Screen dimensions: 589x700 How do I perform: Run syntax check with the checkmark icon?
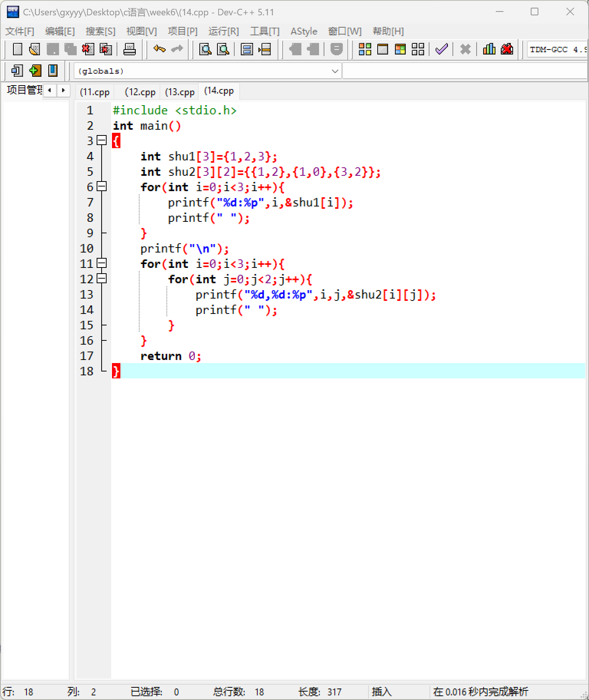(442, 49)
